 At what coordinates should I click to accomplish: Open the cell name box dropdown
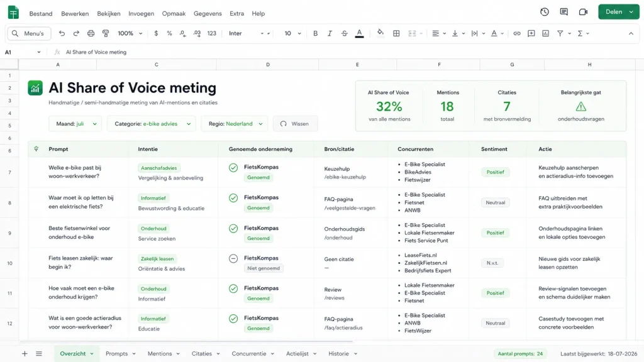point(39,52)
